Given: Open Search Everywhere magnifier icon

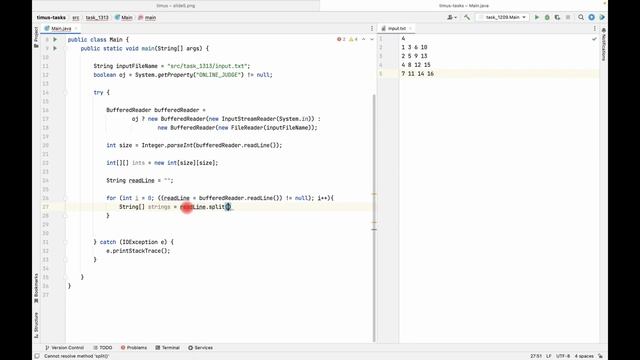Looking at the screenshot, I should (x=581, y=18).
